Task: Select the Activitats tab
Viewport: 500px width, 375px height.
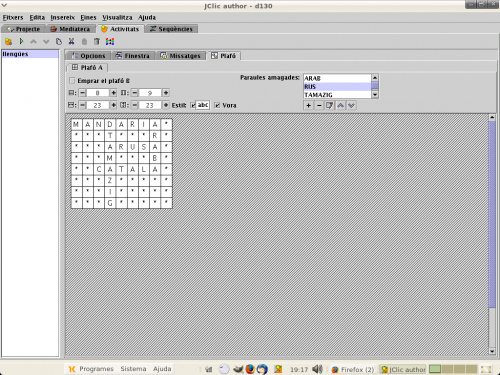Action: [120, 29]
